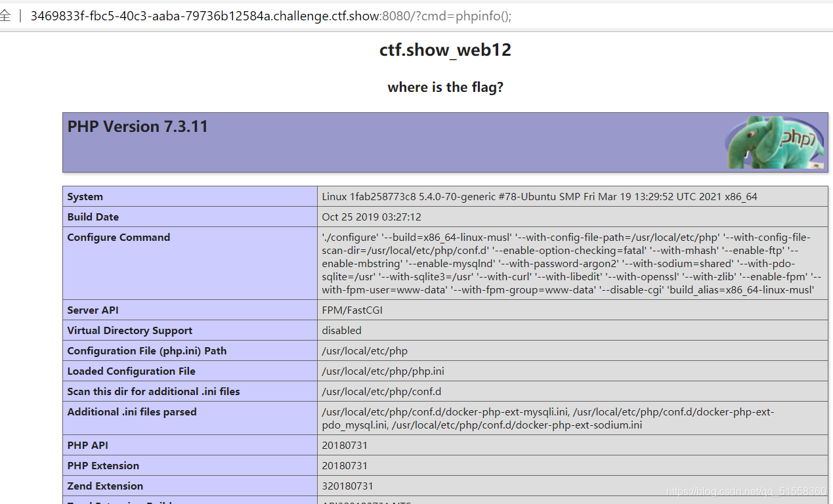Select 'Virtual Directory Support' label
Image resolution: width=833 pixels, height=504 pixels.
tap(130, 331)
